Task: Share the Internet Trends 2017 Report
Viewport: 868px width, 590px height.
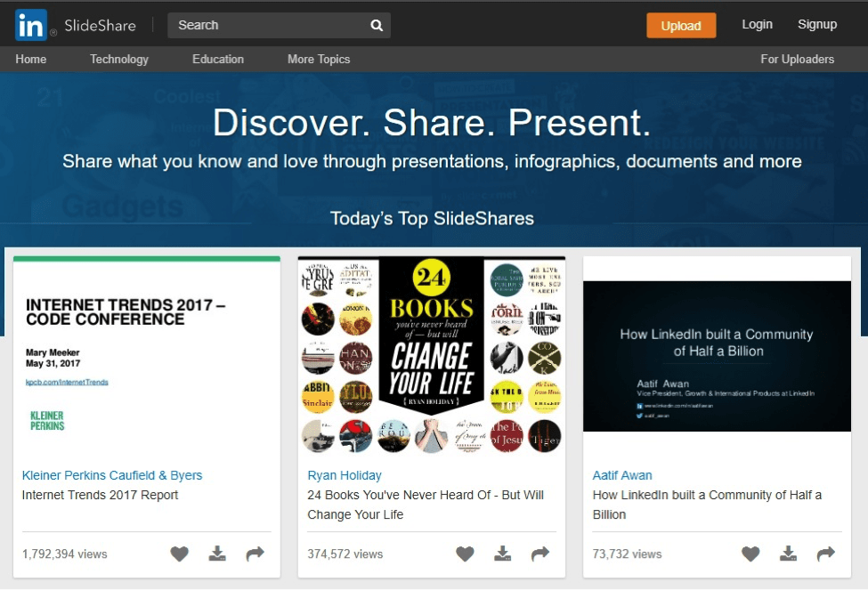Action: click(x=254, y=554)
